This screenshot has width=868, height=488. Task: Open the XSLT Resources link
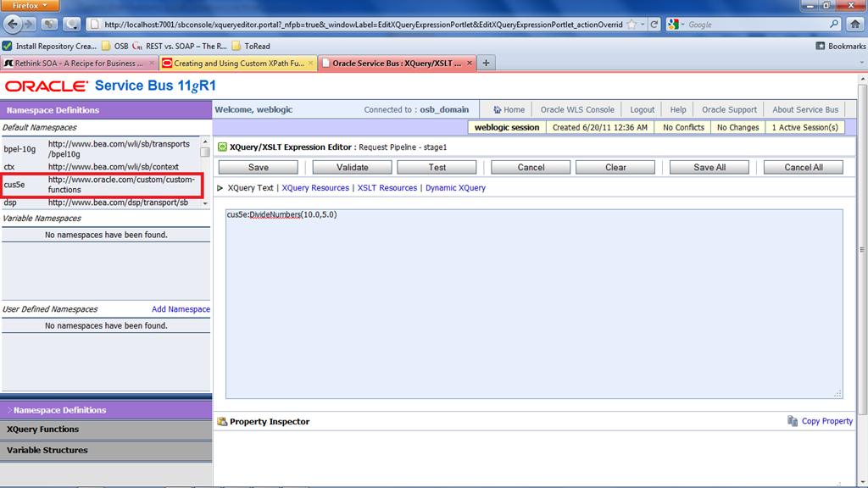[x=387, y=188]
